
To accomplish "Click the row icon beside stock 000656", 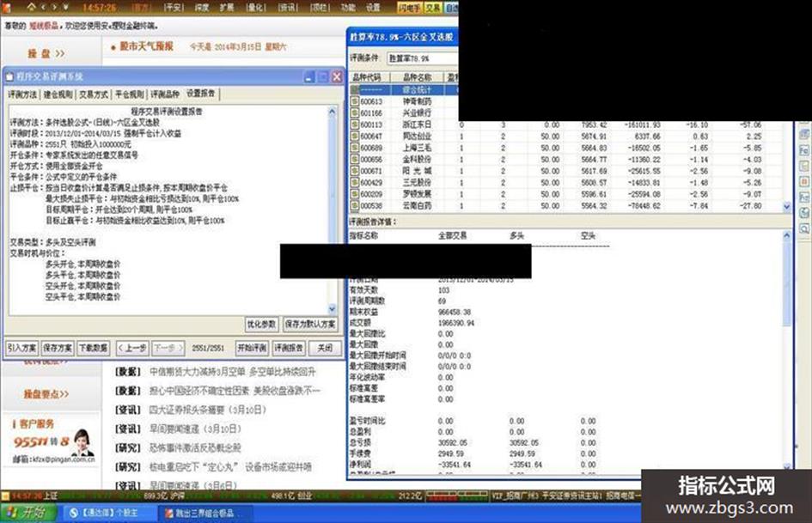I will [355, 160].
